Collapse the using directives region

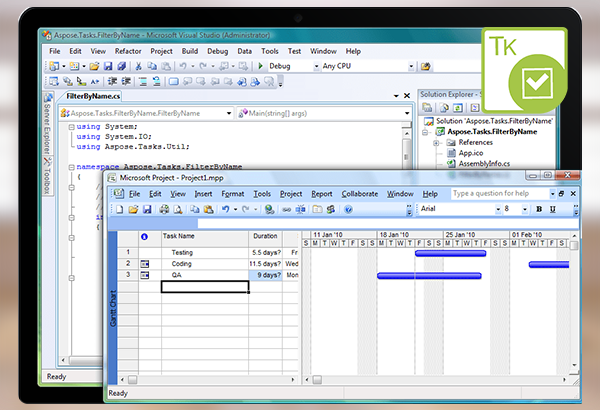(x=71, y=127)
